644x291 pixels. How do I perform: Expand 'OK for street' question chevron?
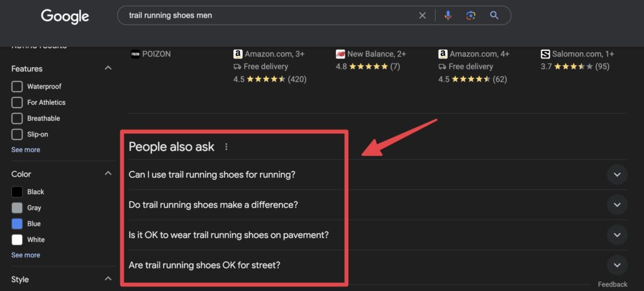[x=617, y=265]
